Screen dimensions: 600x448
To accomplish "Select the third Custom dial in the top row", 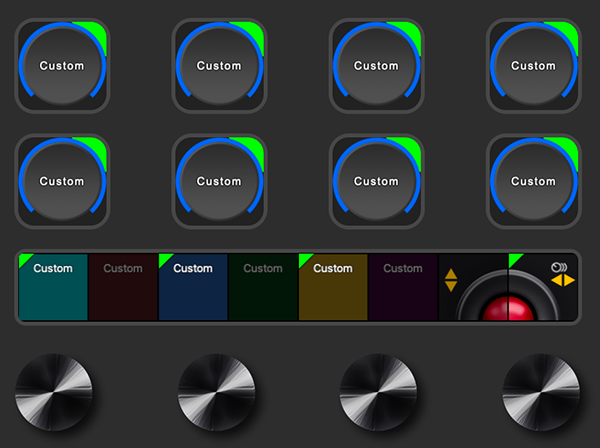I will point(377,66).
